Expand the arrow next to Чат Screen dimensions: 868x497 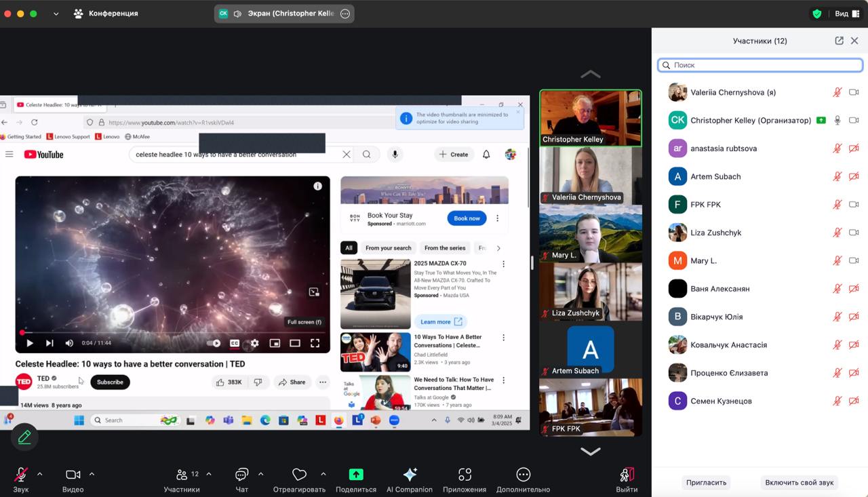pyautogui.click(x=260, y=474)
